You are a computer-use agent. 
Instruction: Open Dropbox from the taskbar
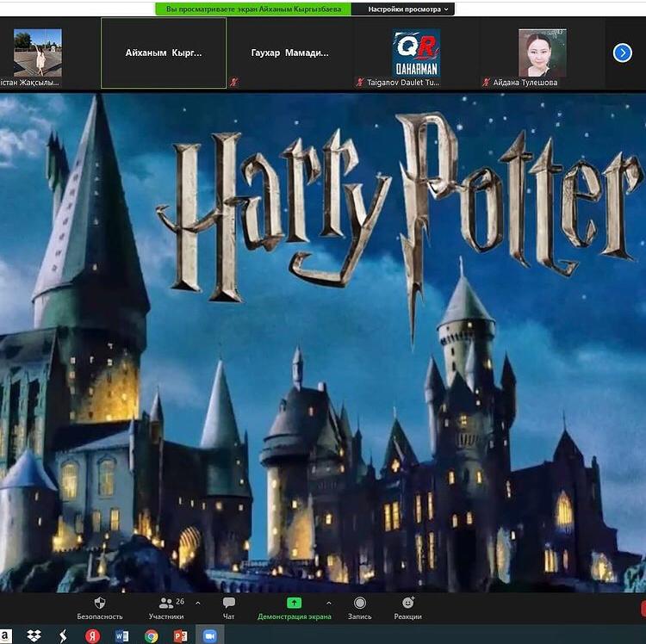coord(34,635)
